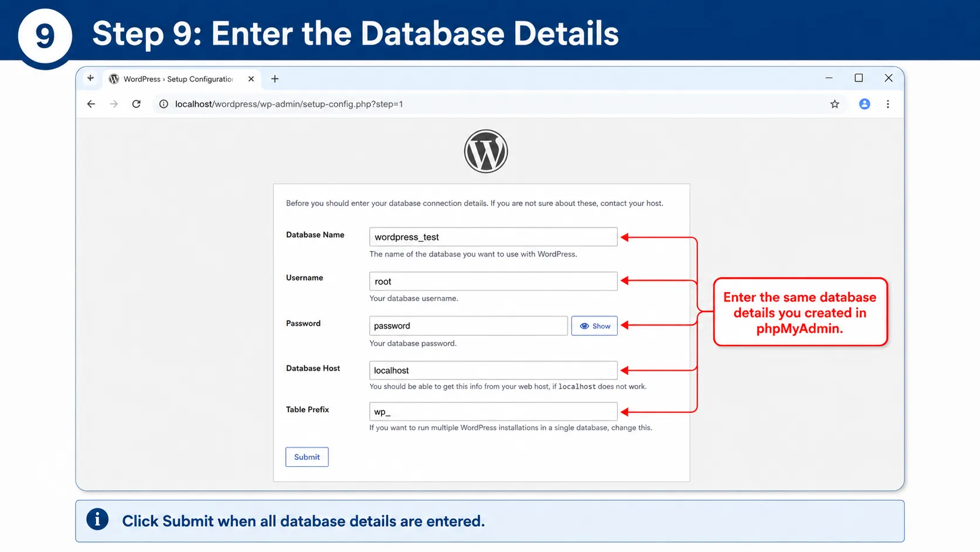980x552 pixels.
Task: Show the password with eye button
Action: [594, 326]
